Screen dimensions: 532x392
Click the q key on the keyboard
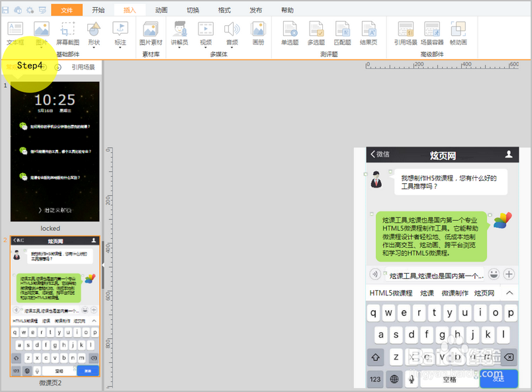click(x=373, y=312)
